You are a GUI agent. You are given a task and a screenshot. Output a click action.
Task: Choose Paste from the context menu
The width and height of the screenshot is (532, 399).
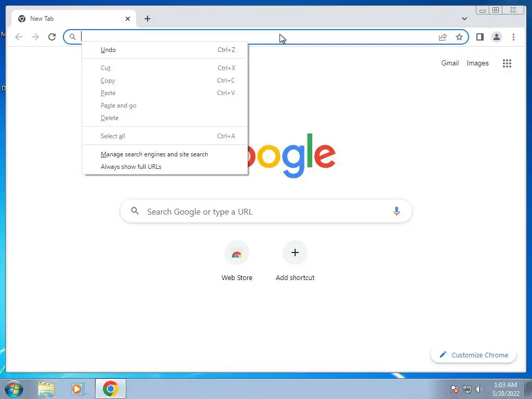pyautogui.click(x=165, y=93)
